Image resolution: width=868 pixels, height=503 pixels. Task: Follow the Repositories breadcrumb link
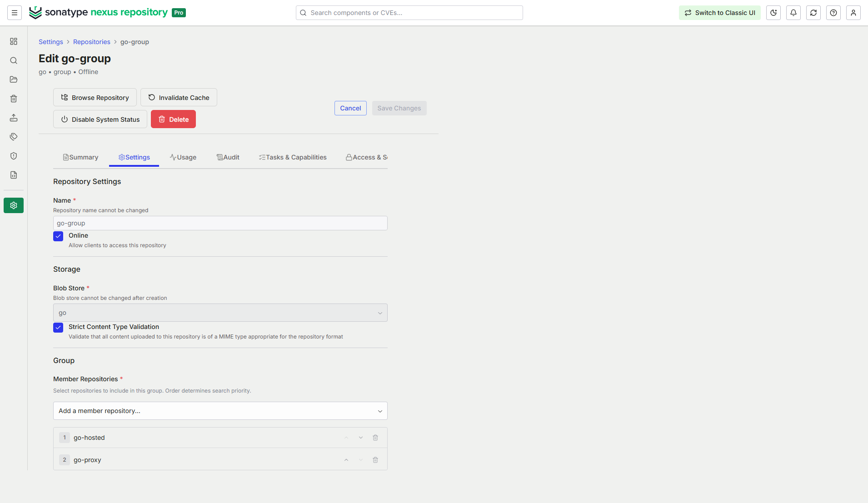click(x=92, y=42)
